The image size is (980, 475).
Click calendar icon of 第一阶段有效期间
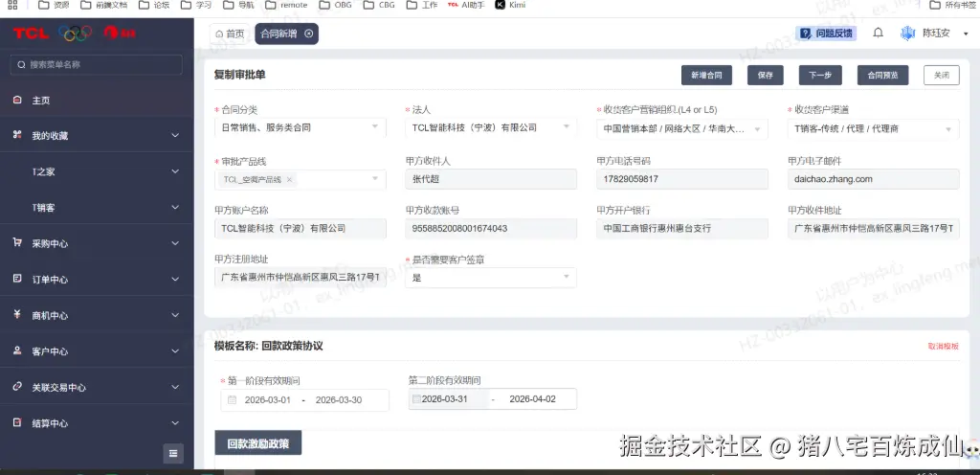(x=232, y=400)
